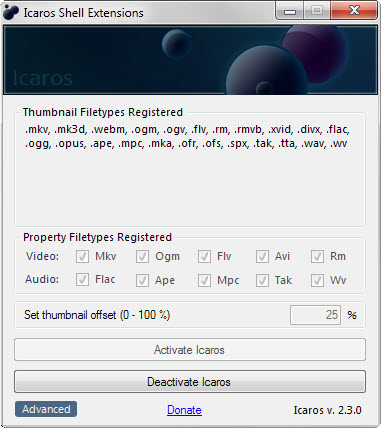Click the 'Audio:' row label
381x428 pixels.
(x=42, y=279)
